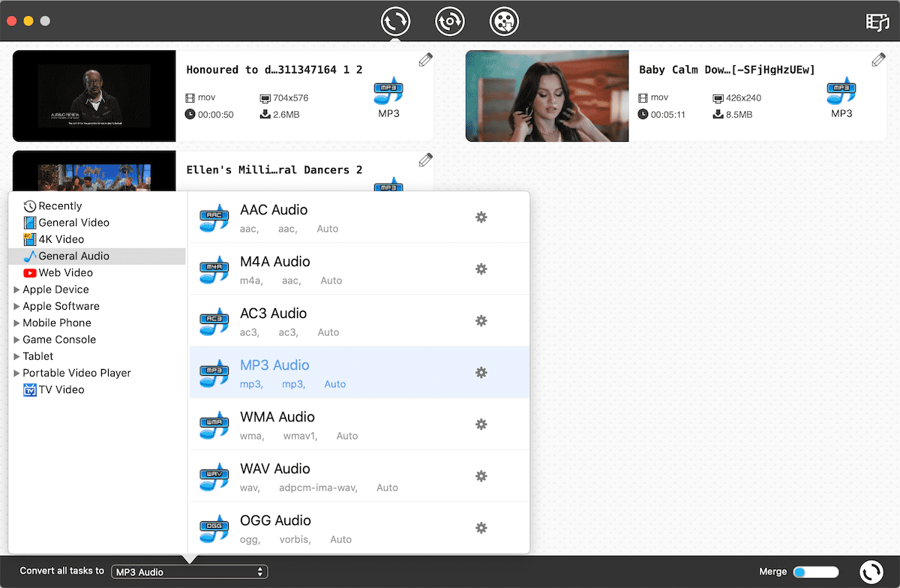Image resolution: width=900 pixels, height=588 pixels.
Task: Open settings gear for WMA Audio
Action: click(x=481, y=424)
